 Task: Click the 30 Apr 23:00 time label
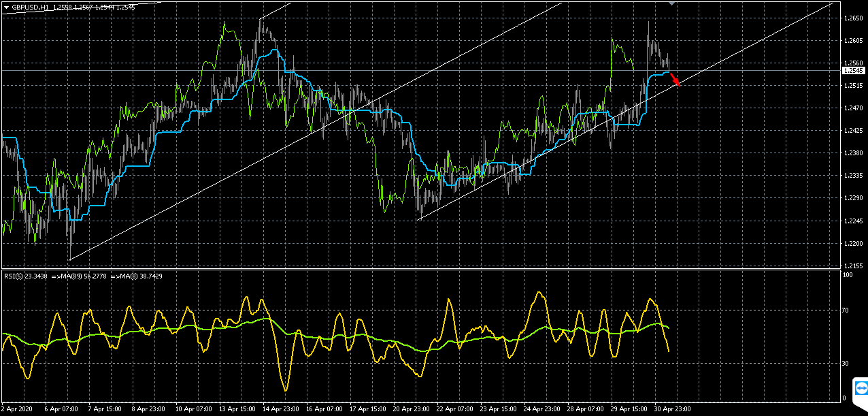tap(671, 410)
